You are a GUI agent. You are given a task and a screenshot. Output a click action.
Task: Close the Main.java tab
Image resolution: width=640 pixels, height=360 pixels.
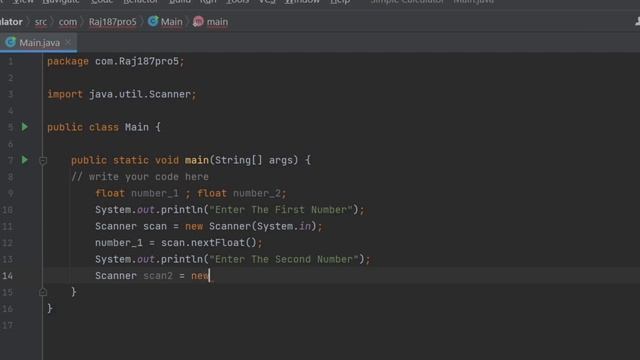pos(68,42)
